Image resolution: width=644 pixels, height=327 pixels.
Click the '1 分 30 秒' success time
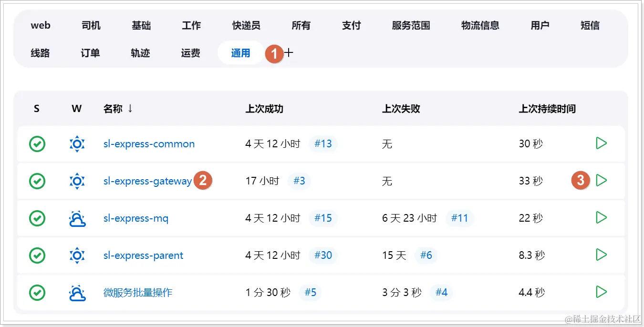click(x=268, y=292)
